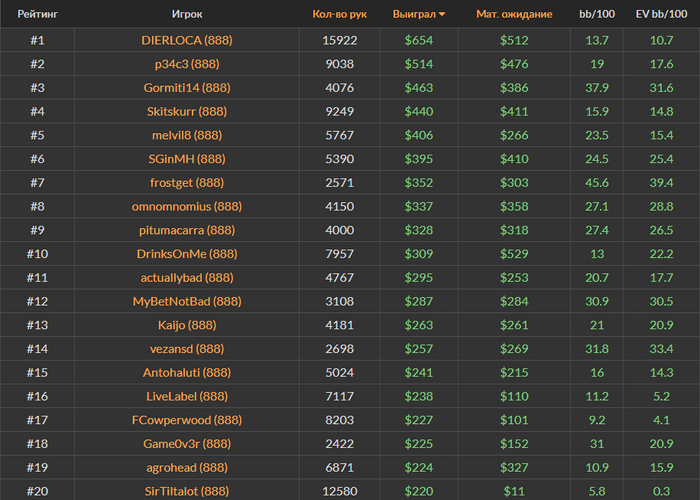
Task: Select hands count 15922
Action: pyautogui.click(x=339, y=40)
